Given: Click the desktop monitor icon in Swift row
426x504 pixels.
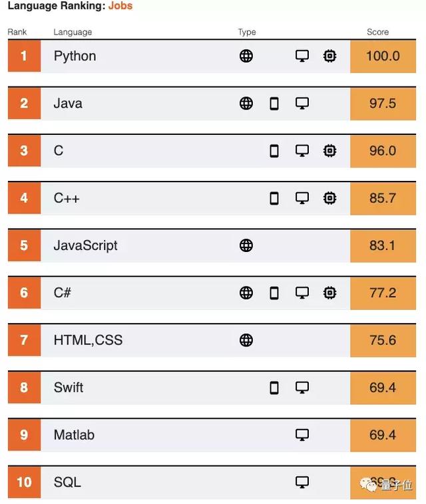Looking at the screenshot, I should (x=302, y=388).
